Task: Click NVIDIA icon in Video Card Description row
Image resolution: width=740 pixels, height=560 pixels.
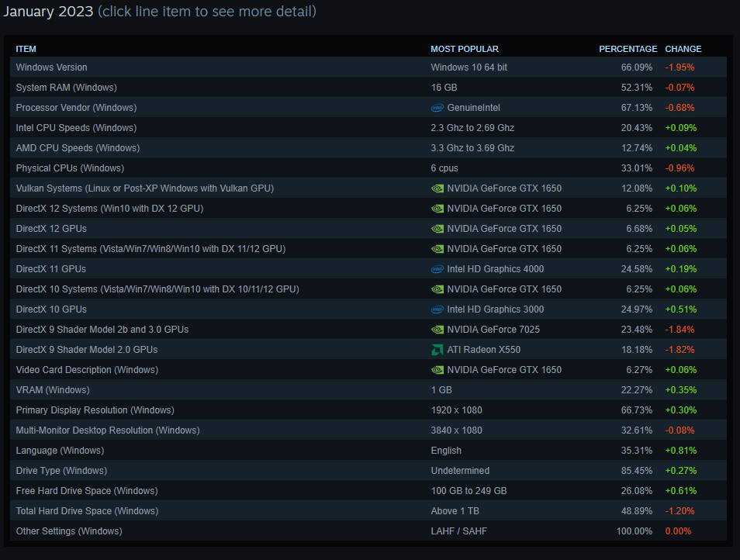Action: [x=437, y=370]
